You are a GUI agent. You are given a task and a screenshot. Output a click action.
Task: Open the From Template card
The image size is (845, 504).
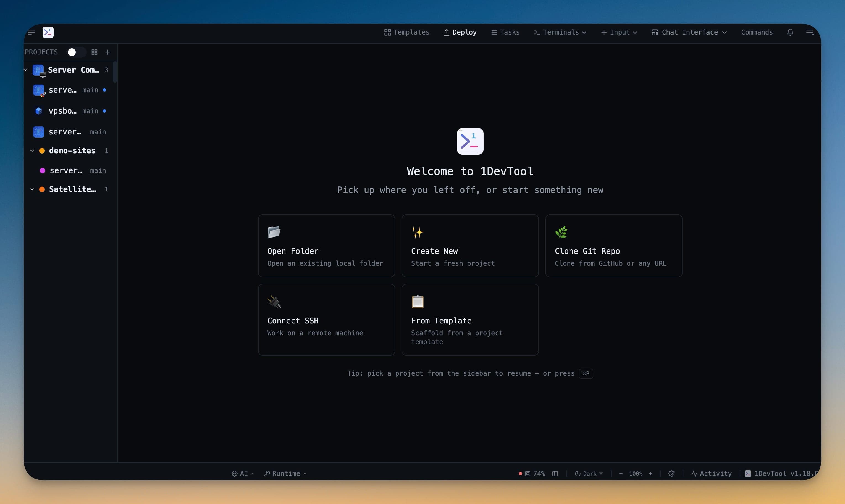coord(470,320)
